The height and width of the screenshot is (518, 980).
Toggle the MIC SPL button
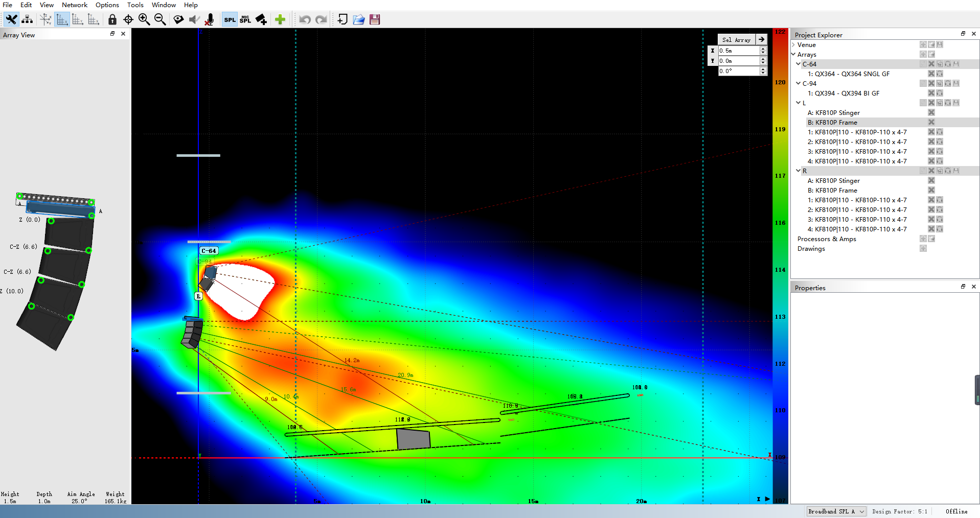[x=245, y=19]
